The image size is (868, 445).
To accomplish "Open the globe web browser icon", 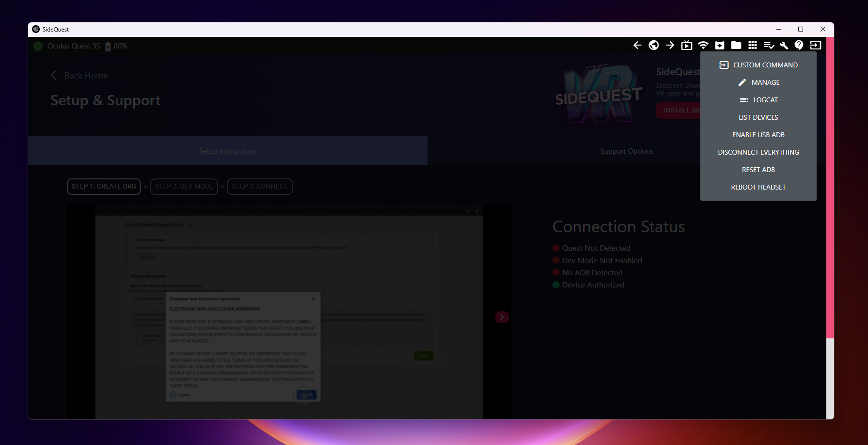I will click(654, 45).
